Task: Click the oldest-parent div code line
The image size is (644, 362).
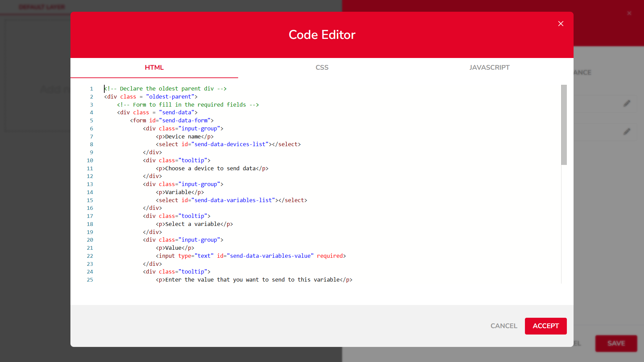Action: (x=151, y=97)
